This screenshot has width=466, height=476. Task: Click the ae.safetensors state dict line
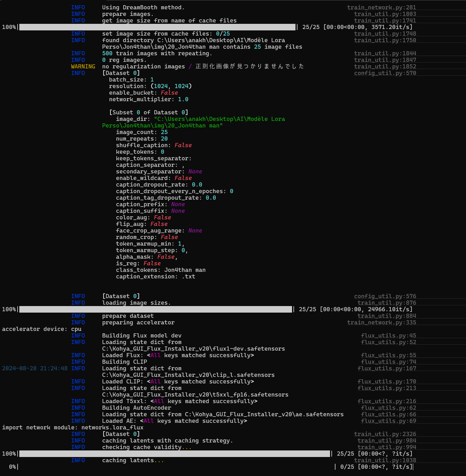click(x=223, y=414)
